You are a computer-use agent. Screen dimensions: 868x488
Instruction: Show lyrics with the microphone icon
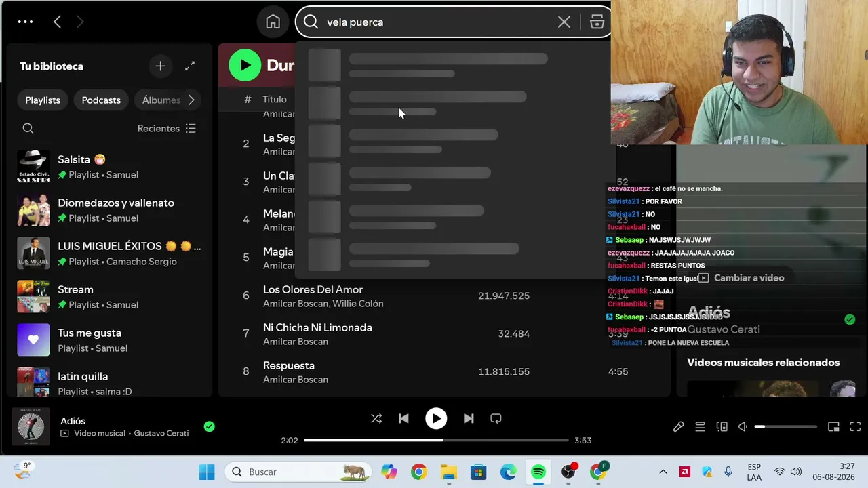tap(678, 426)
